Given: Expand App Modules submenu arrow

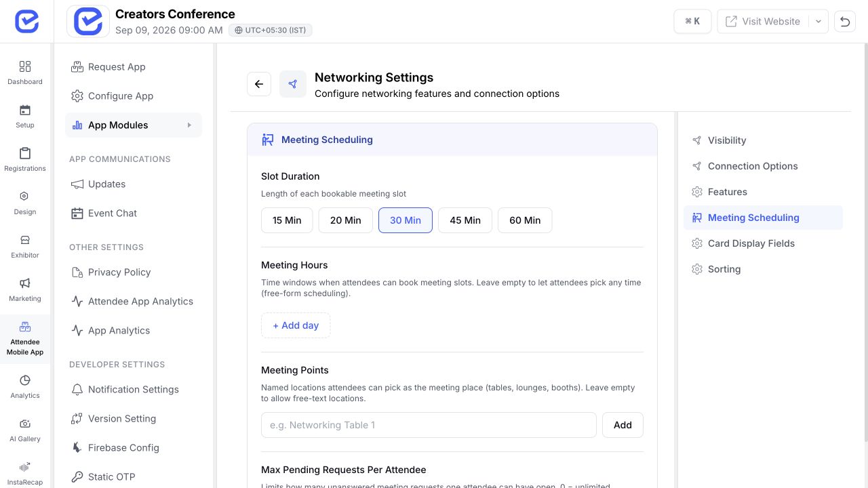Looking at the screenshot, I should 189,125.
